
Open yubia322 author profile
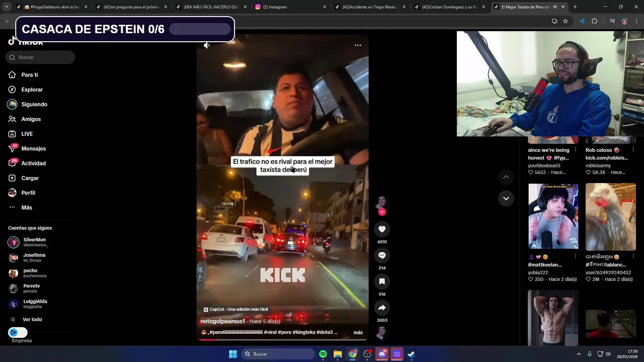[538, 273]
